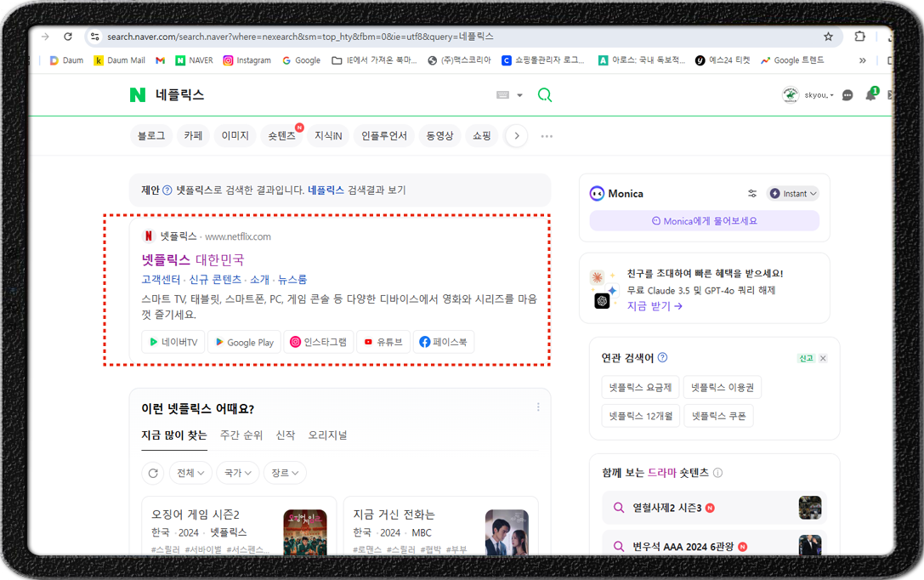
Task: Open the 쇼핑몰관리자 로그 bookmark
Action: point(542,60)
